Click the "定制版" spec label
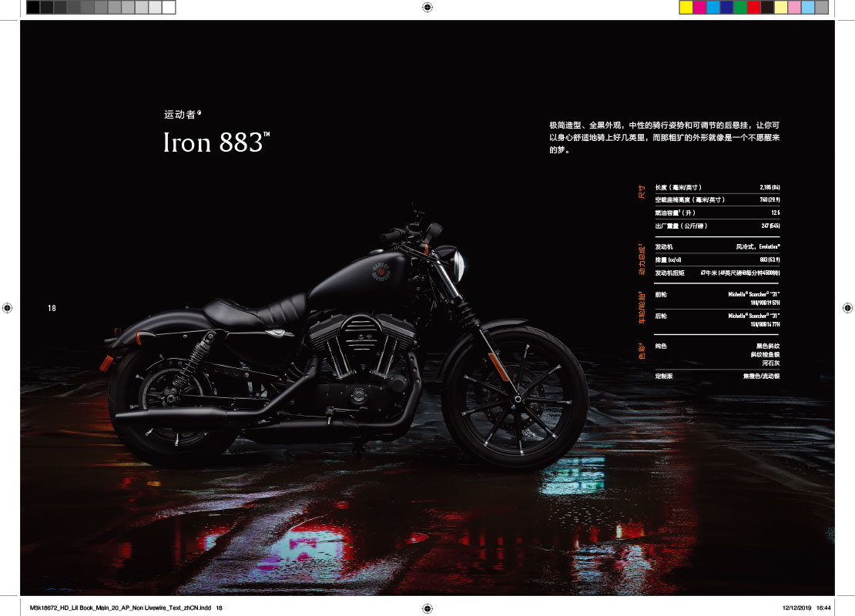 point(664,376)
